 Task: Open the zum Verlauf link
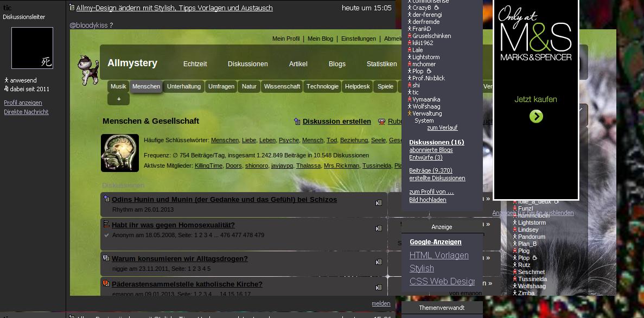(442, 128)
